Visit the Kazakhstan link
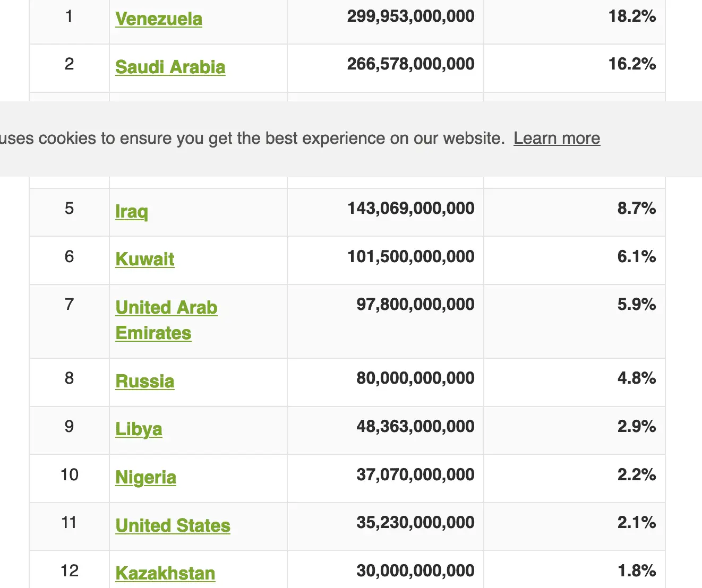 (165, 574)
